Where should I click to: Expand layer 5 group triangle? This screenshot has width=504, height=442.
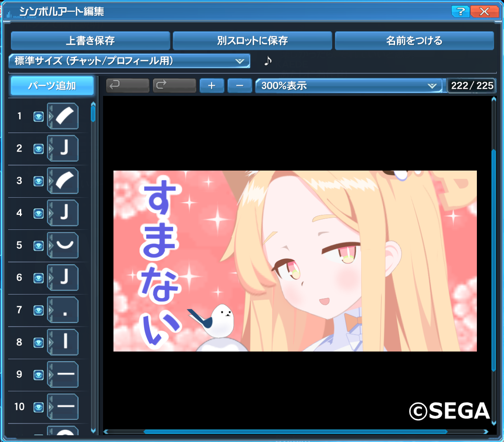51,246
